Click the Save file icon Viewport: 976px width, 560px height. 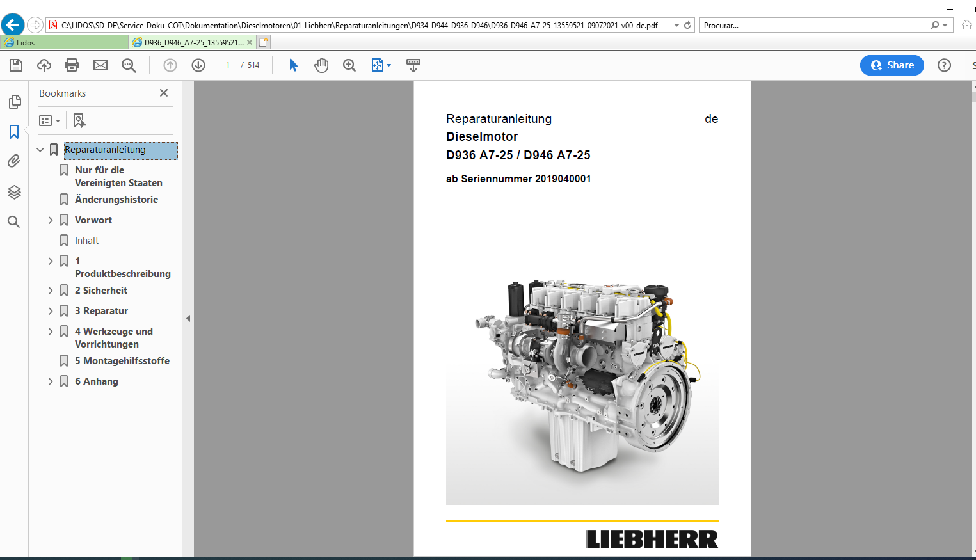(x=16, y=65)
